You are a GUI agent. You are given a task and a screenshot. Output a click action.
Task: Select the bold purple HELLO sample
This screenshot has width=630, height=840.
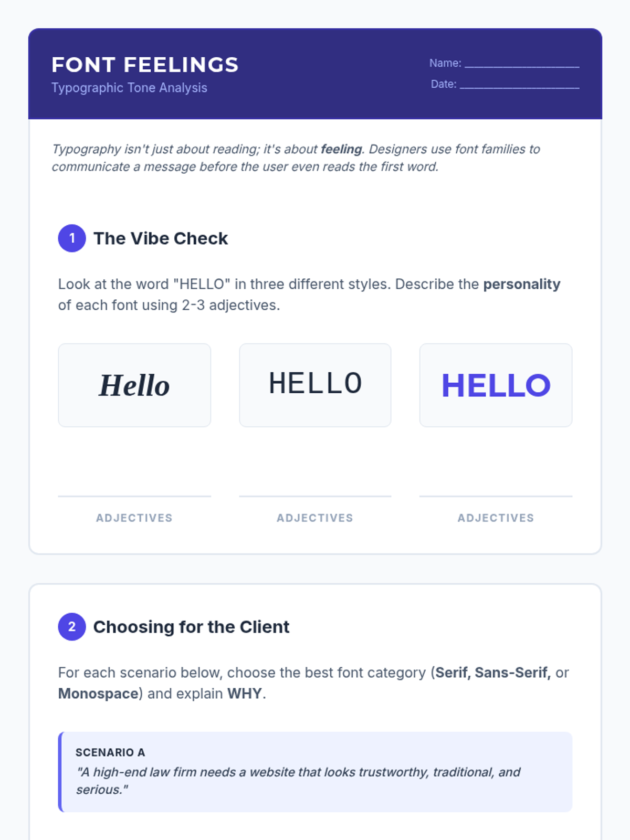click(x=496, y=385)
